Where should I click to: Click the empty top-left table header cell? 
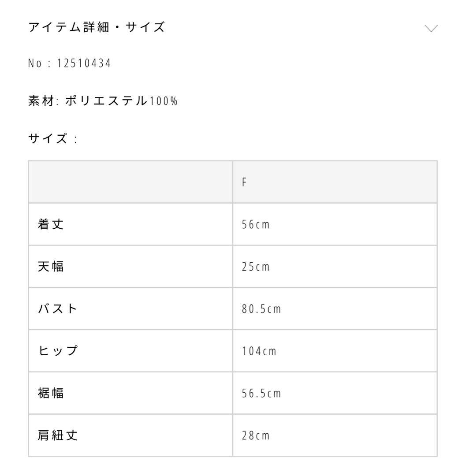(130, 182)
